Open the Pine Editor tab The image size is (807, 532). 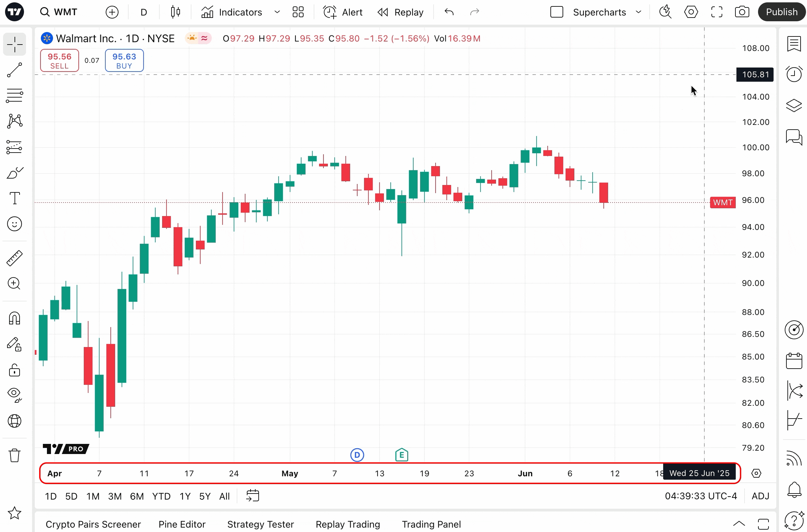click(182, 524)
